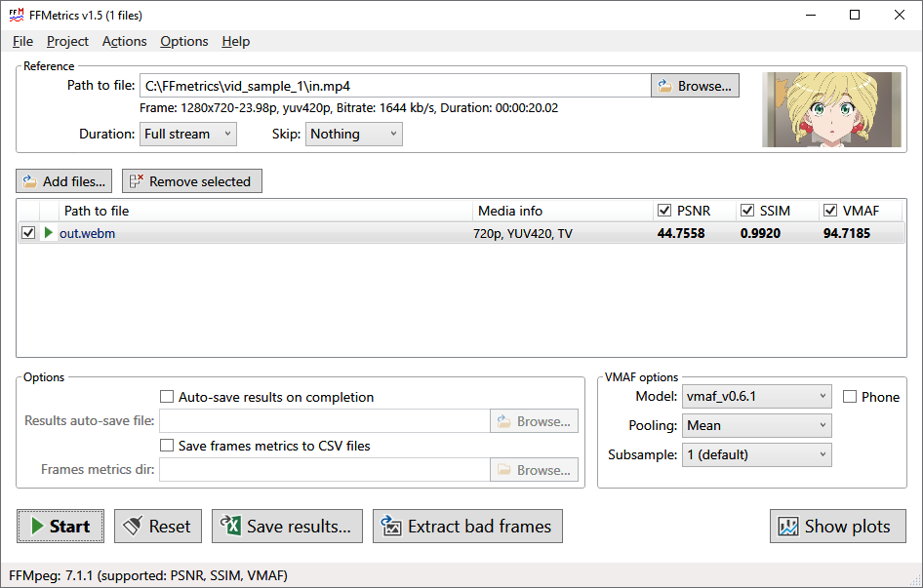Open the Actions menu
The image size is (923, 588).
[124, 41]
